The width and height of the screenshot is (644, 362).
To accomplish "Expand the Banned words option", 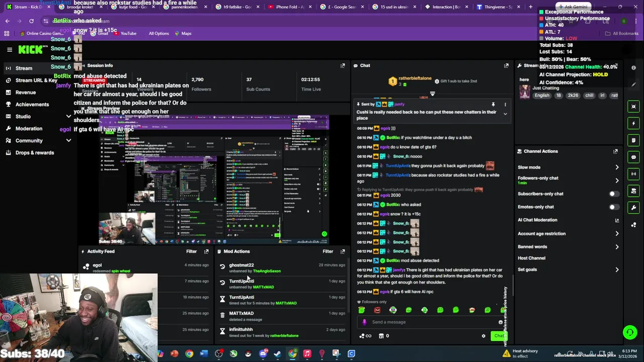I will pos(568,247).
